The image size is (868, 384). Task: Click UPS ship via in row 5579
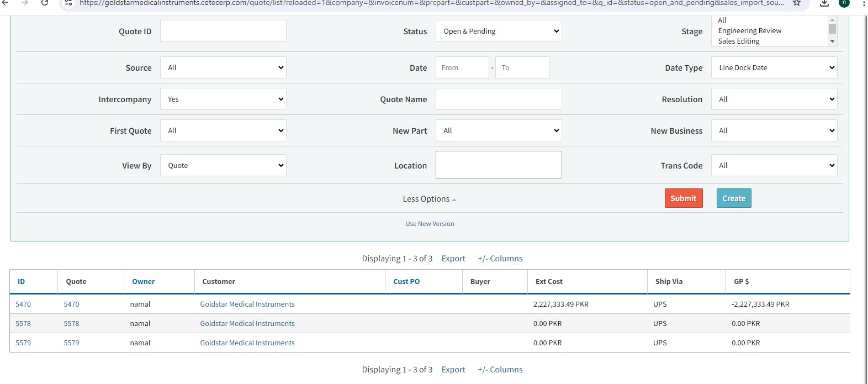660,343
